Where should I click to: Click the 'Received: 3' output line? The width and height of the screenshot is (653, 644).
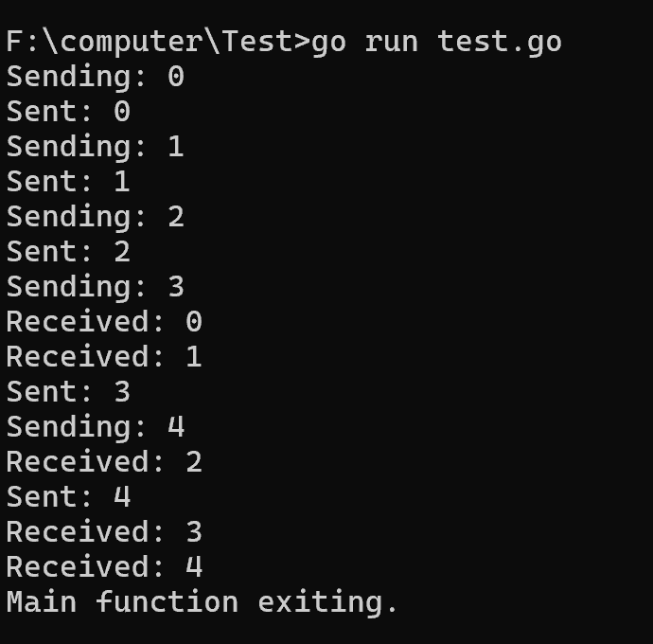tap(104, 532)
